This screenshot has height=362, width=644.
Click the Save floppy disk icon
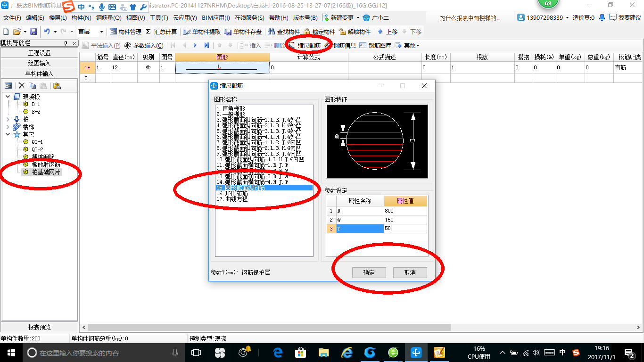click(x=33, y=32)
